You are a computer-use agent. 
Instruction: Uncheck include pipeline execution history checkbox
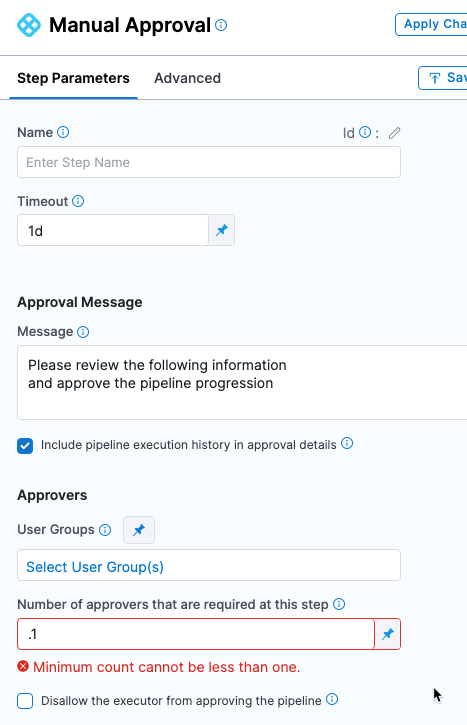(25, 446)
